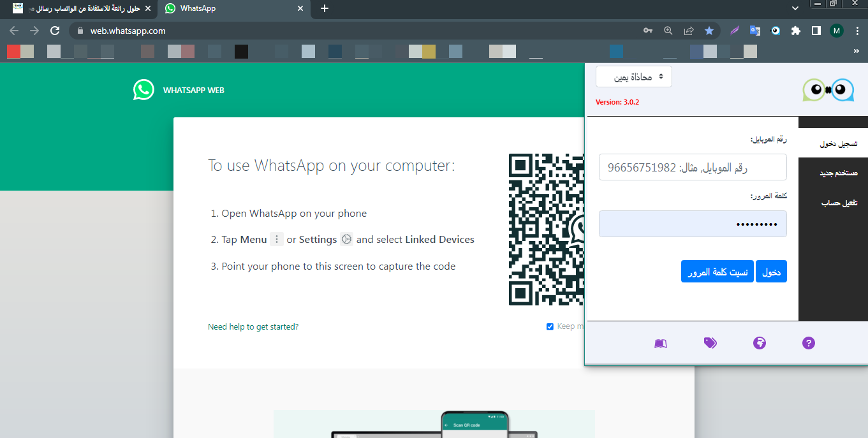
Task: Focus the mobile number input field
Action: [693, 167]
